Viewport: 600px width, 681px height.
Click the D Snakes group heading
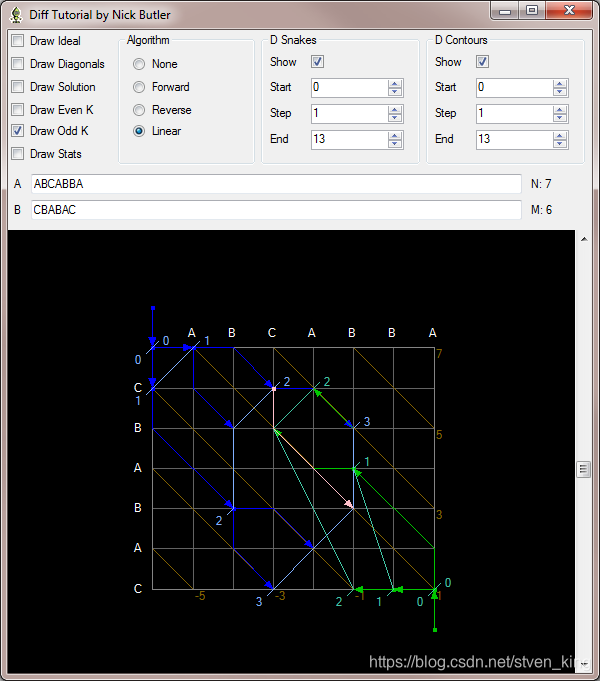click(x=293, y=40)
